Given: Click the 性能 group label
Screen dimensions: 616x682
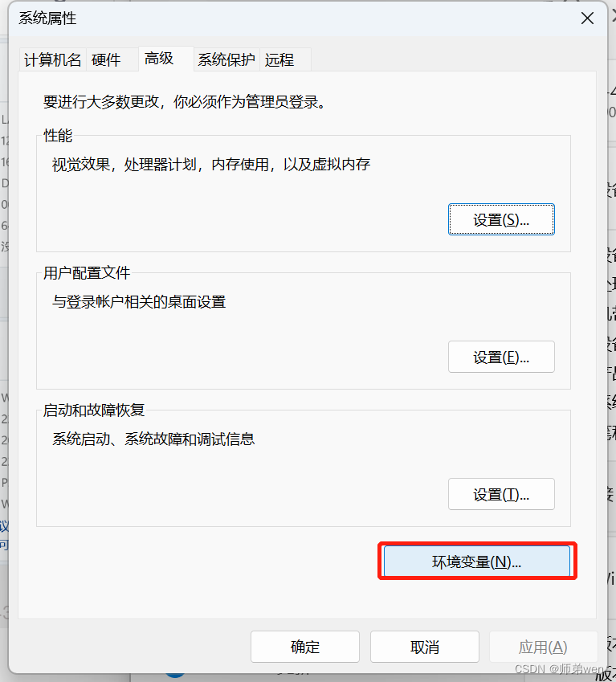Looking at the screenshot, I should point(58,136).
